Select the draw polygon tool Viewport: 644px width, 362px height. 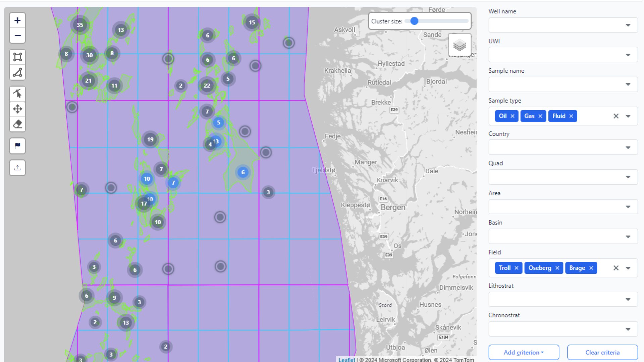pyautogui.click(x=17, y=72)
